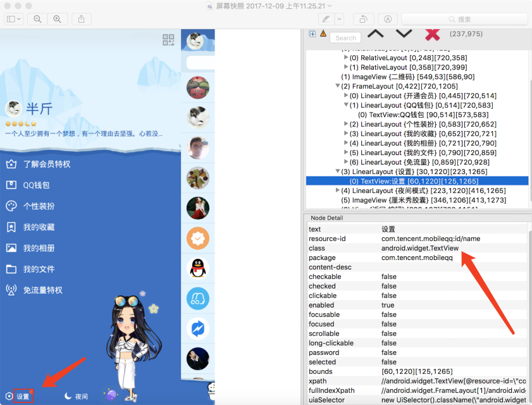Open QQ钱包 in the drawer menu

pos(36,185)
